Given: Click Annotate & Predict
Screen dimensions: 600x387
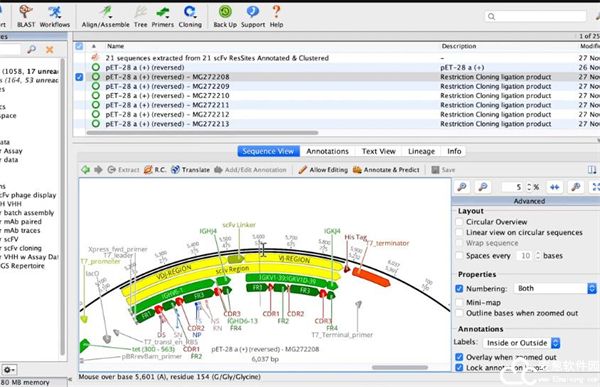Looking at the screenshot, I should tap(386, 170).
